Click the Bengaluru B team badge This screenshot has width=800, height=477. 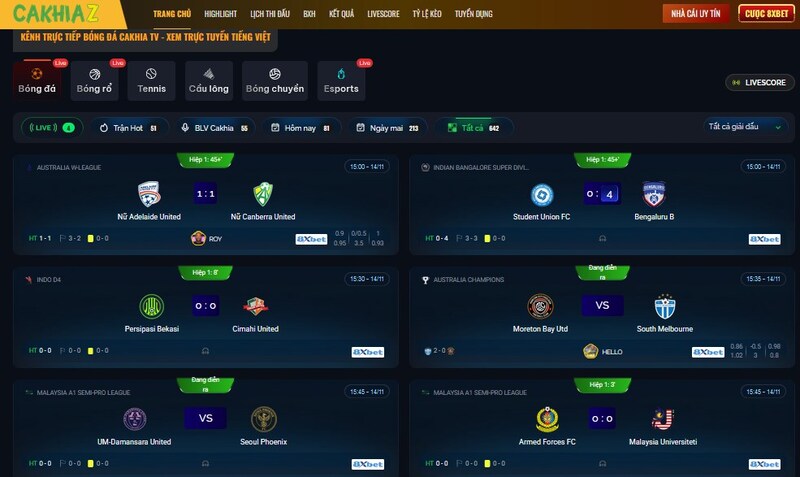pyautogui.click(x=654, y=194)
